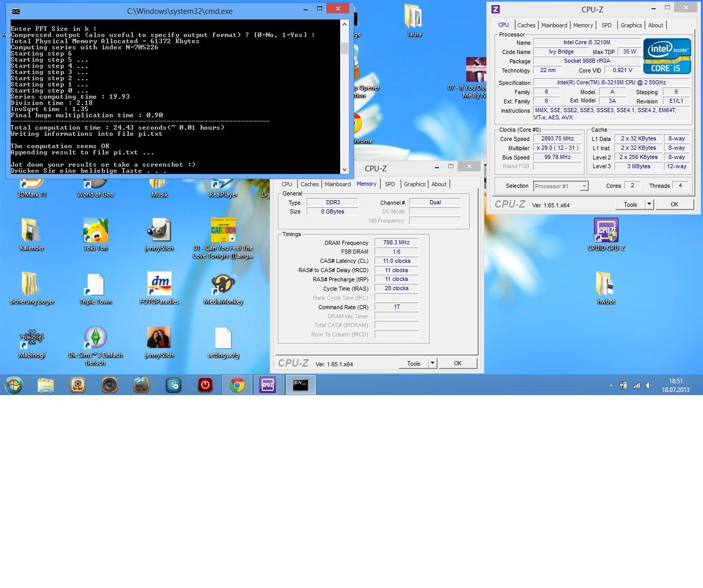Click the red power icon in taskbar
This screenshot has height=588, width=703.
tap(205, 385)
